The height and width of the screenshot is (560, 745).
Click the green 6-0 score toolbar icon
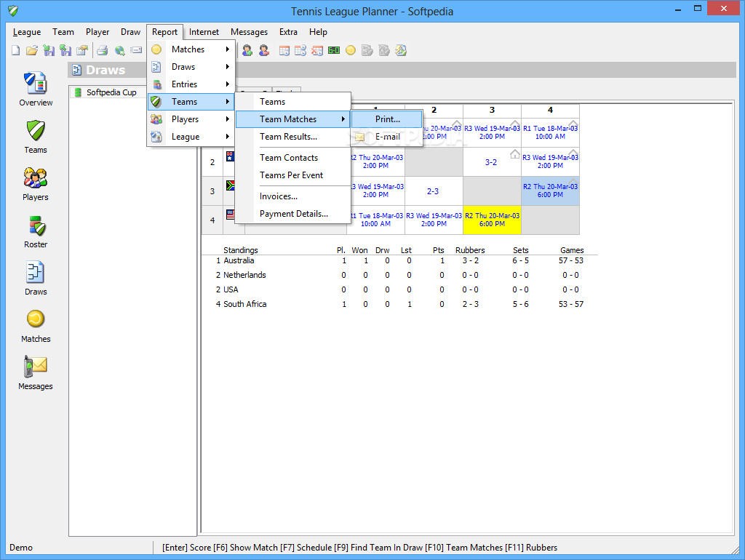click(x=334, y=50)
